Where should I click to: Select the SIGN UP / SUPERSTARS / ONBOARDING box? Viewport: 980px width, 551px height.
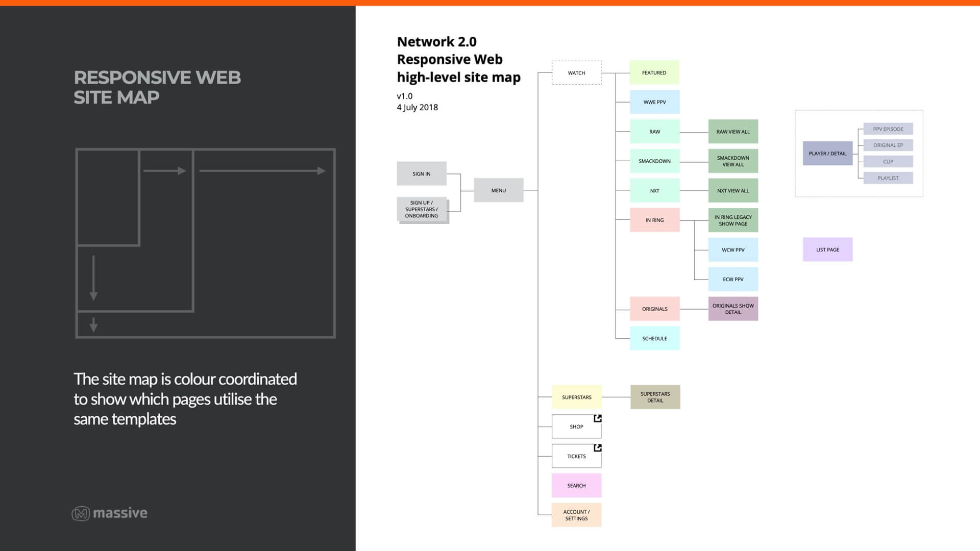pos(423,210)
